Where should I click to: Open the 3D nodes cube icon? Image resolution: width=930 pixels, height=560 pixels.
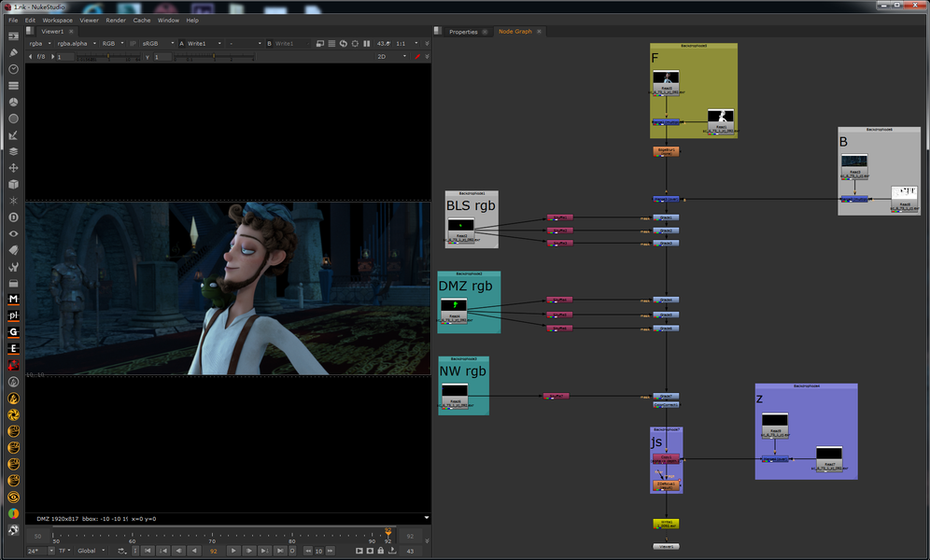pos(13,184)
